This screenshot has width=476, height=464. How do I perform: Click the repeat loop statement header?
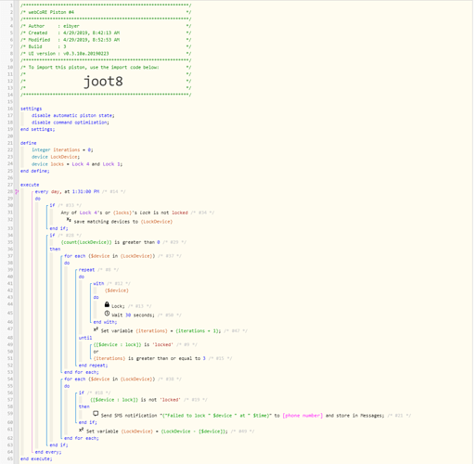point(86,270)
